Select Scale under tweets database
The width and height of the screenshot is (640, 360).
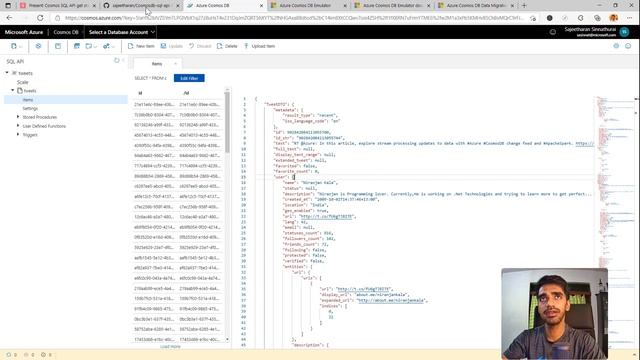23,82
